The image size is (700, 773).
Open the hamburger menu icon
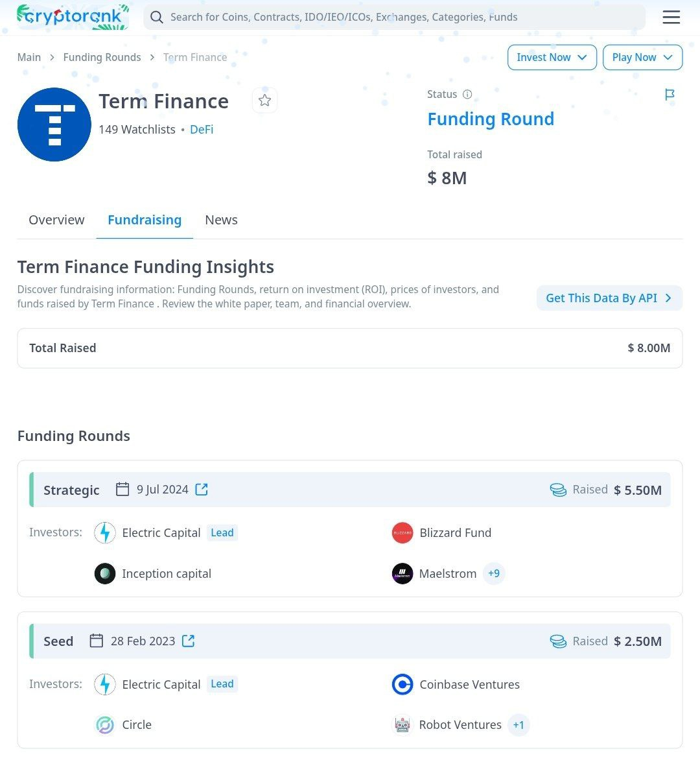pos(671,18)
